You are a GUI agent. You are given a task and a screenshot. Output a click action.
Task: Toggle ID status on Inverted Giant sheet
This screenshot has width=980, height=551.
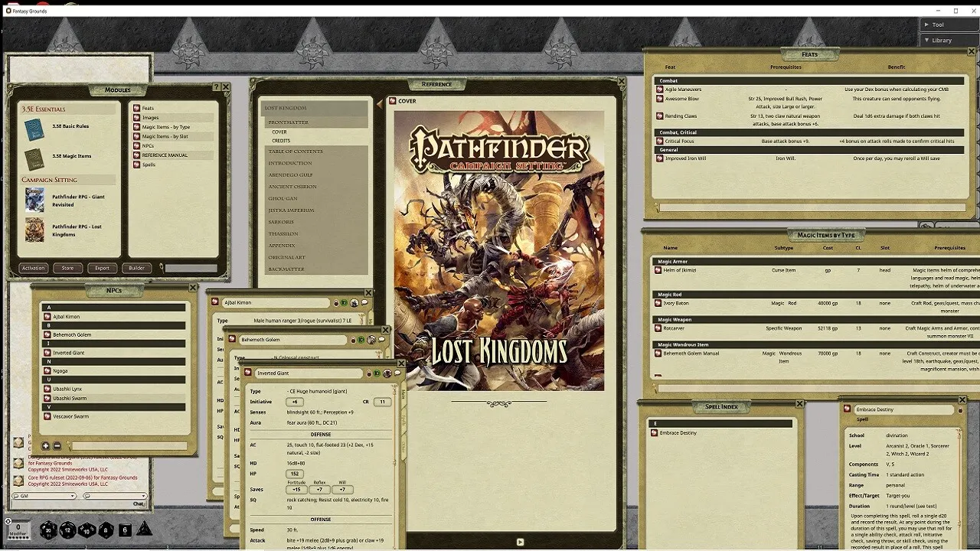click(377, 373)
